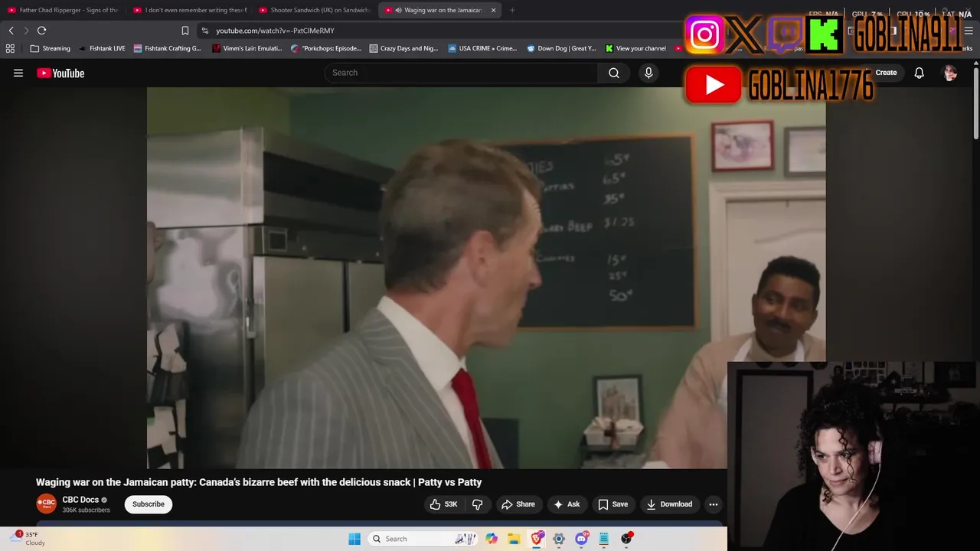Open File Explorer from taskbar
This screenshot has width=980, height=551.
point(514,539)
